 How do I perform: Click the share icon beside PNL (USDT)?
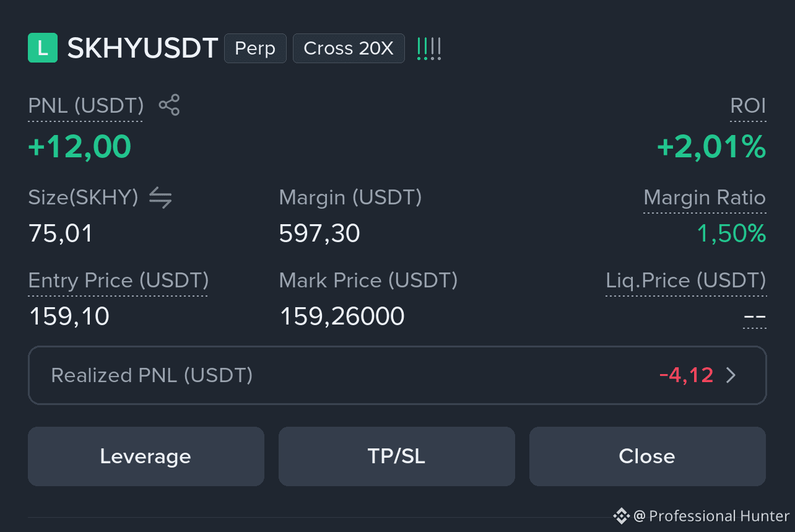point(169,105)
